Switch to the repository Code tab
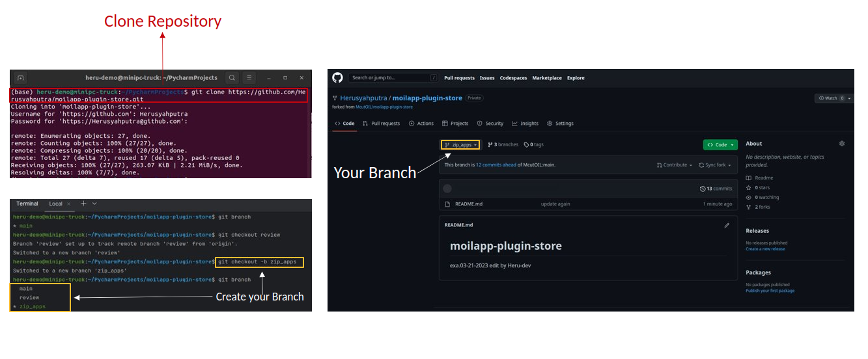The image size is (868, 359). pos(344,124)
